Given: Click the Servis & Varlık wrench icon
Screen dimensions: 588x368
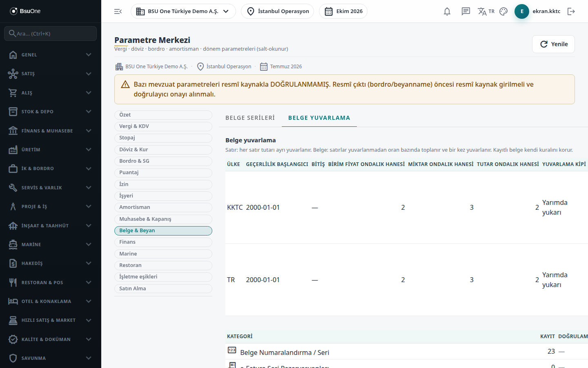Looking at the screenshot, I should pos(13,188).
